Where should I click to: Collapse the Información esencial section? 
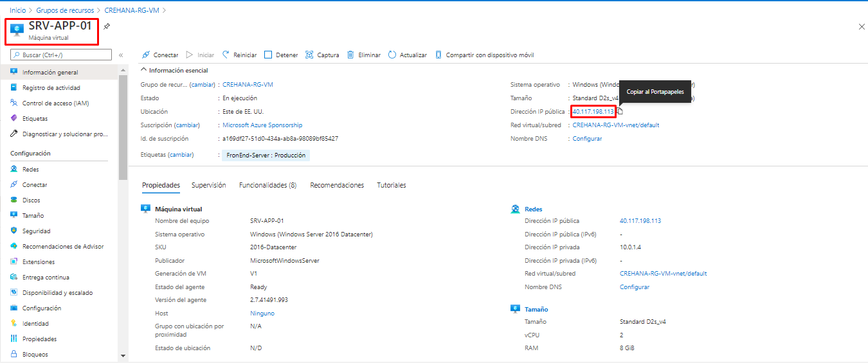144,70
